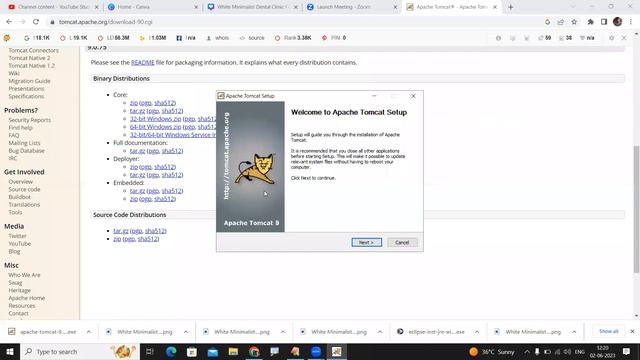Open Source code sidebar link
The image size is (640, 360).
24,189
